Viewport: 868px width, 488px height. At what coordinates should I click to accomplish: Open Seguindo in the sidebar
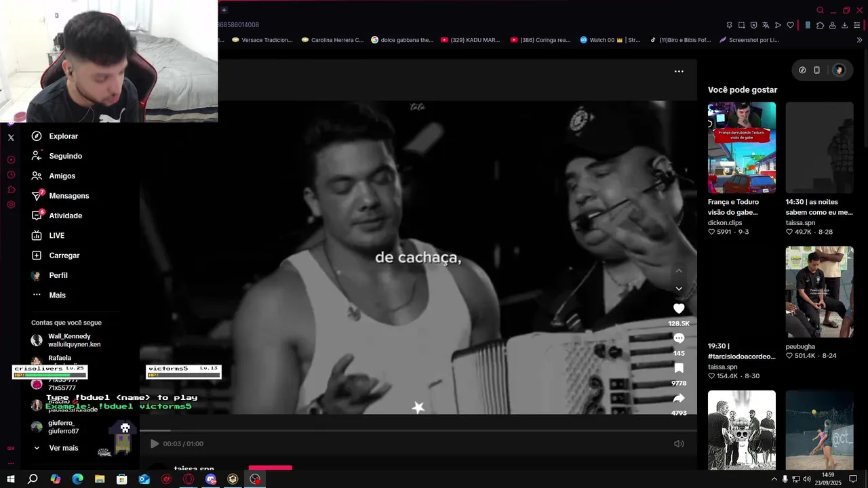tap(57, 156)
